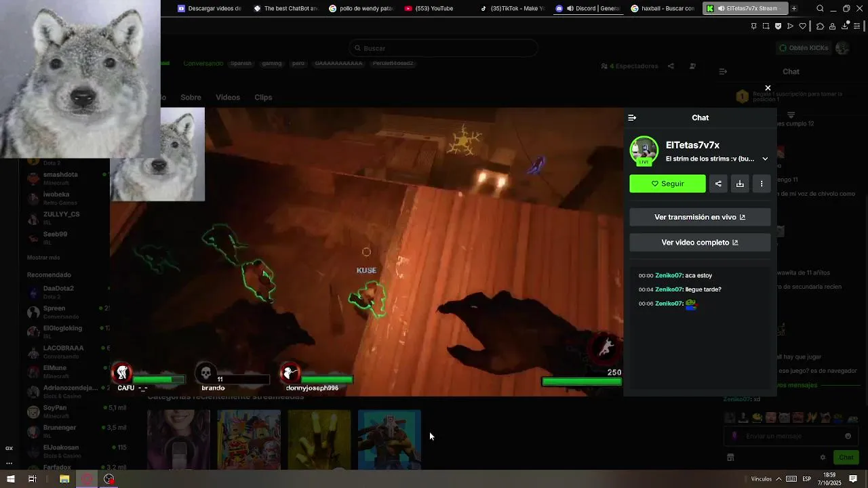Open Windows notification center icon
Viewport: 868px width, 488px height.
[853, 479]
